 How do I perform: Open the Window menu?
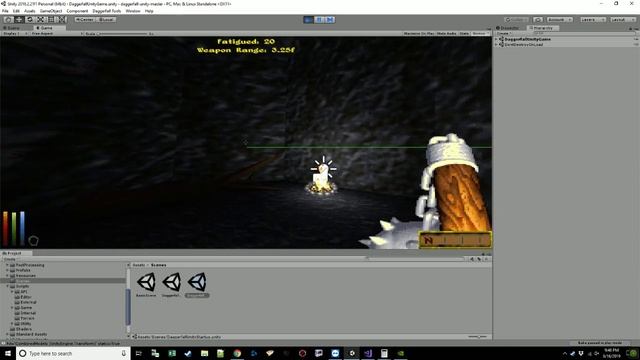point(133,11)
